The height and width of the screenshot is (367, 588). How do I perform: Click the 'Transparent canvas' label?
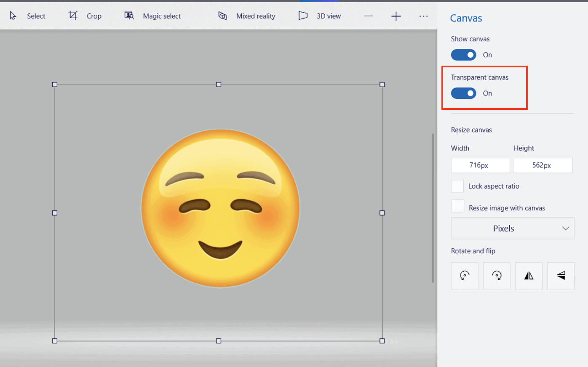[480, 77]
